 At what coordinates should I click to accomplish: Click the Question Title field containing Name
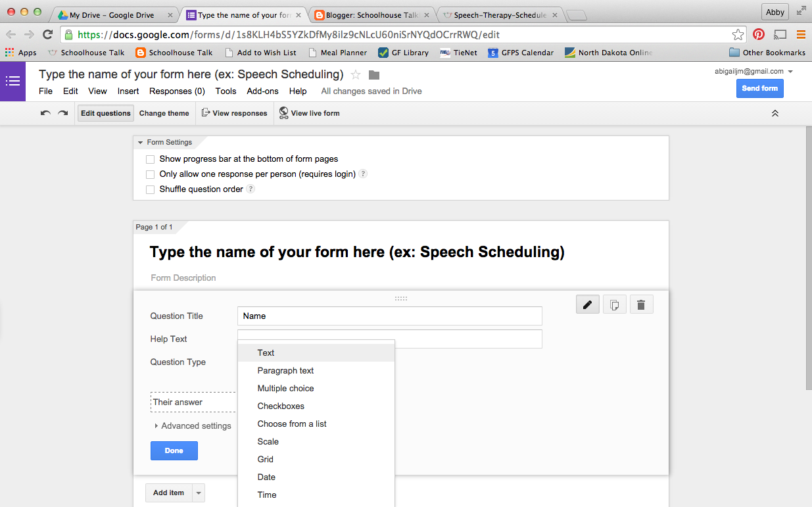[389, 316]
